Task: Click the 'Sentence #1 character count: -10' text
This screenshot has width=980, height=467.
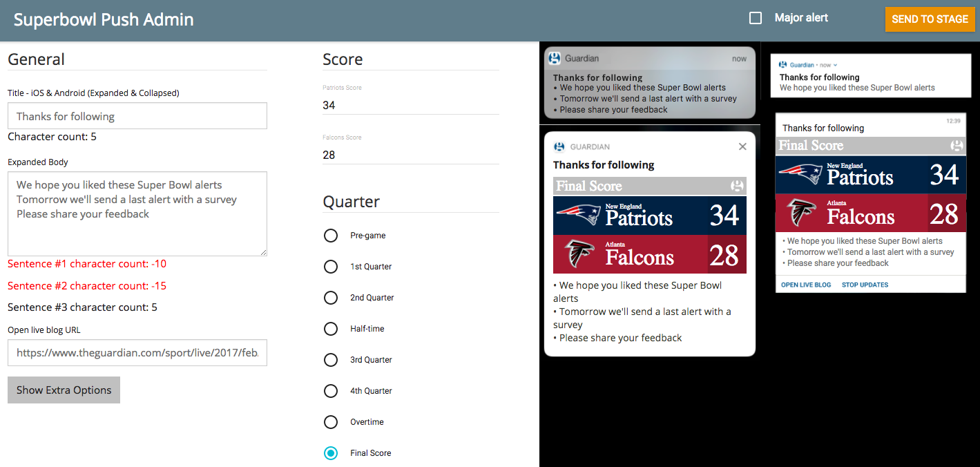Action: tap(87, 264)
